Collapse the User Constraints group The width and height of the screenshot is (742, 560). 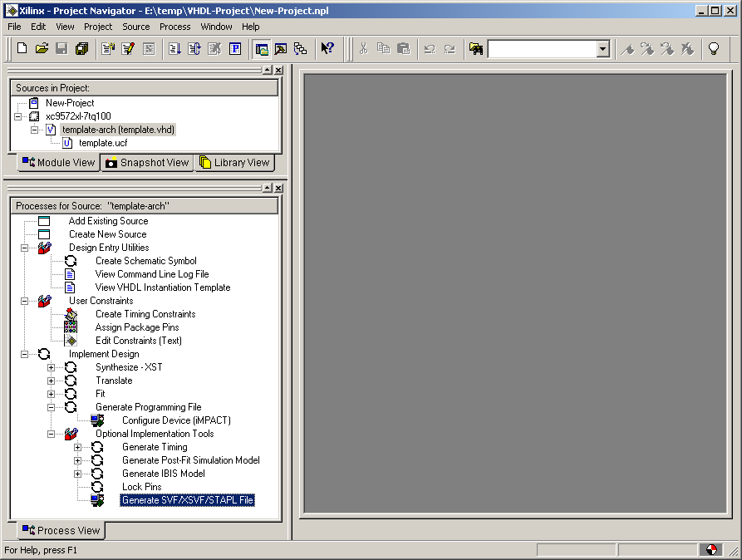pos(24,301)
